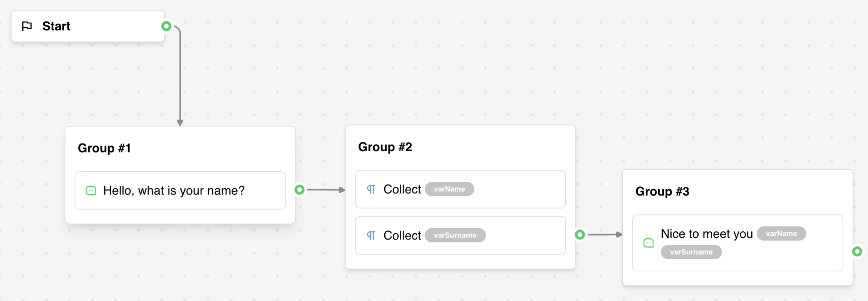Open the 'Nice to meet you' message block
Viewport: 868px width, 301px height.
(707, 234)
